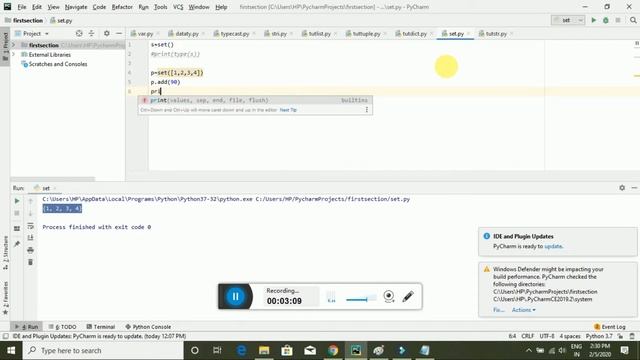640x360 pixels.
Task: Expand the firstsection project folder
Action: [13, 45]
